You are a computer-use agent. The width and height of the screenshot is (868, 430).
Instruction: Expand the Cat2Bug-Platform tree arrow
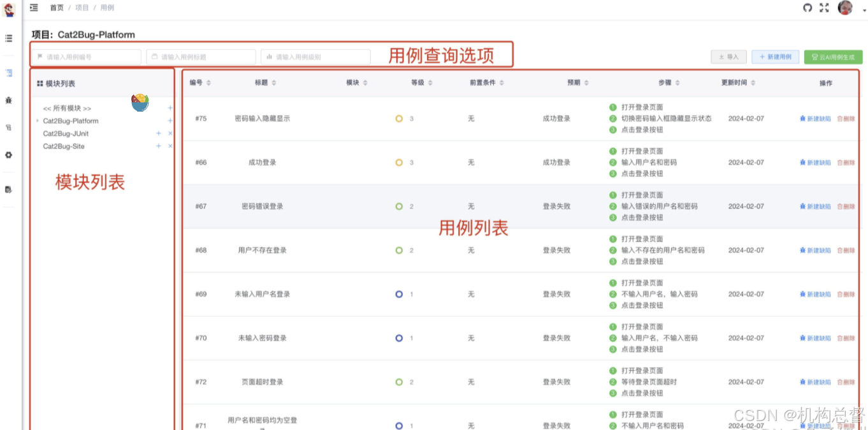(x=38, y=121)
